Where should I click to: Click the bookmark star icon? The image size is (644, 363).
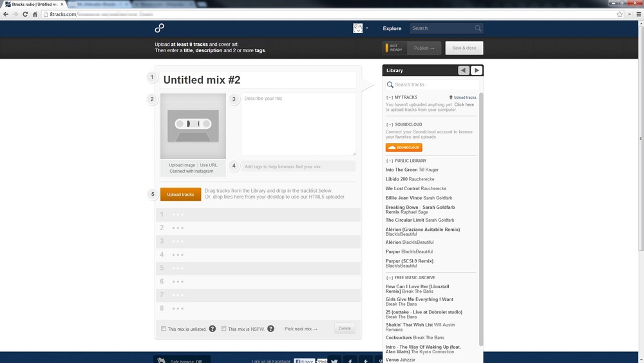(x=620, y=14)
